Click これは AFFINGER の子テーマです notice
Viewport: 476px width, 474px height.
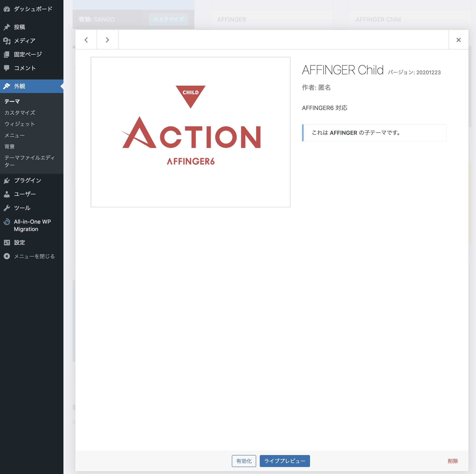tap(374, 133)
